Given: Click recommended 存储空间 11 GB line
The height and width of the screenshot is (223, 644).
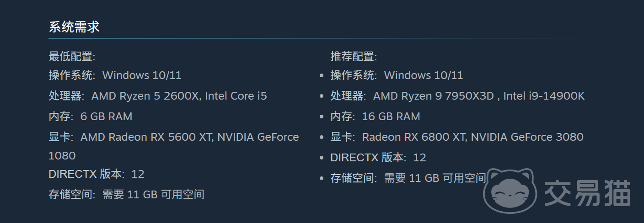Looking at the screenshot, I should (x=408, y=178).
